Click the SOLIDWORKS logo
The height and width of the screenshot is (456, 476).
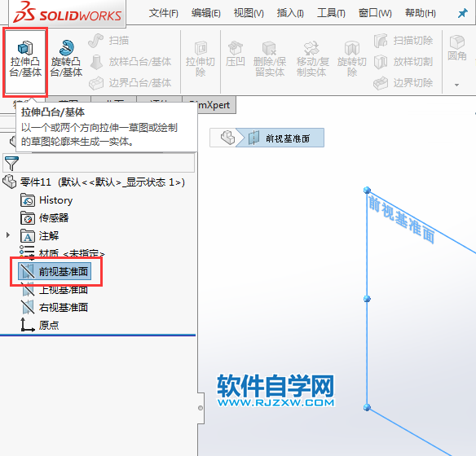click(68, 13)
